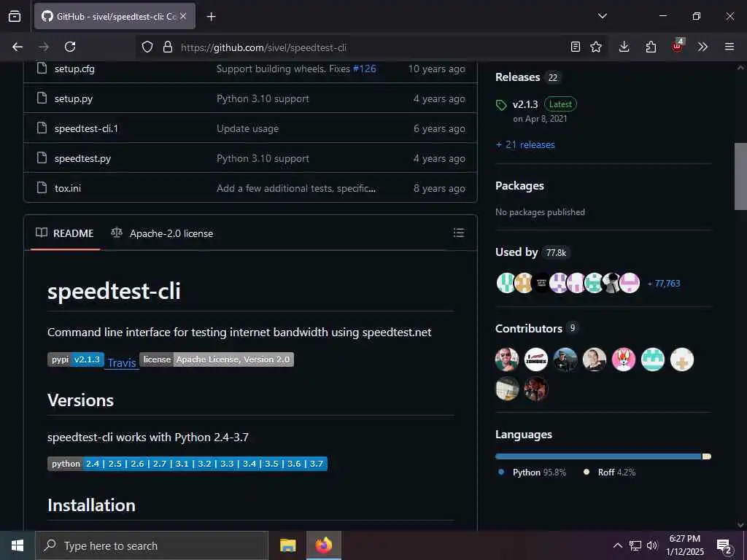Image resolution: width=747 pixels, height=560 pixels.
Task: Open the setup.cfg file
Action: coord(74,69)
